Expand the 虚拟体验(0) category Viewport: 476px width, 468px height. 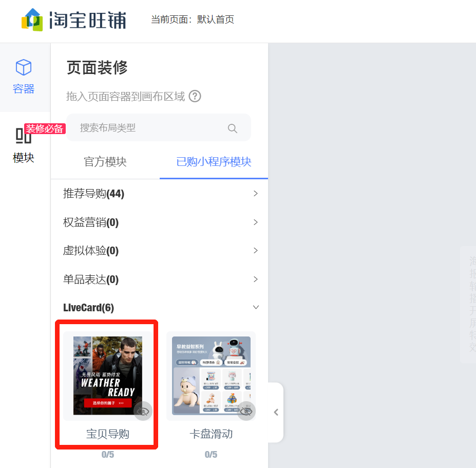(x=159, y=251)
